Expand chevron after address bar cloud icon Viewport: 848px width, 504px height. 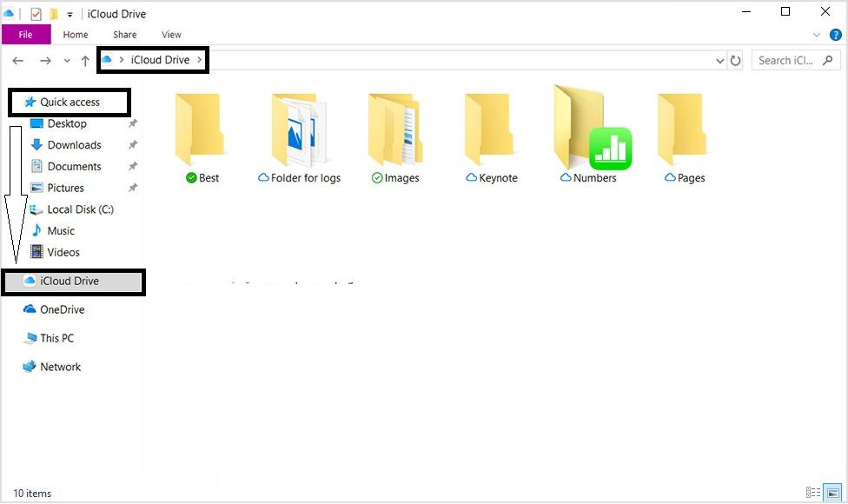click(x=122, y=60)
